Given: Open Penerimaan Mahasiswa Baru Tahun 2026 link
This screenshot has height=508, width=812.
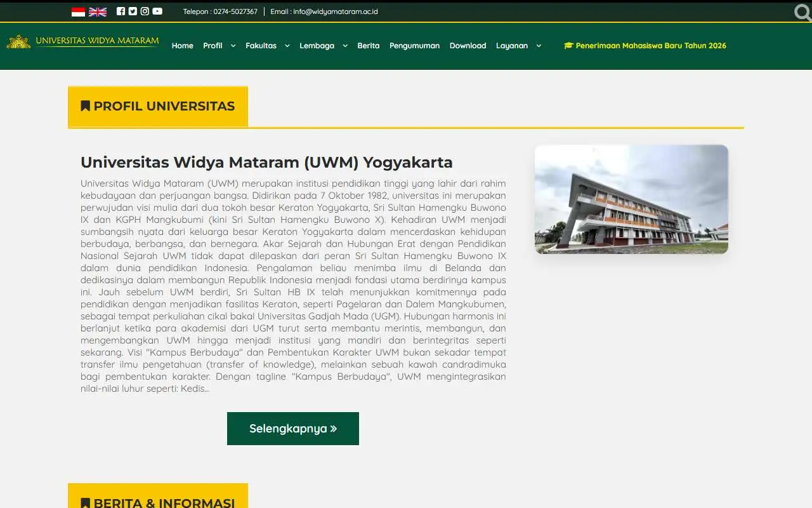Looking at the screenshot, I should (645, 46).
